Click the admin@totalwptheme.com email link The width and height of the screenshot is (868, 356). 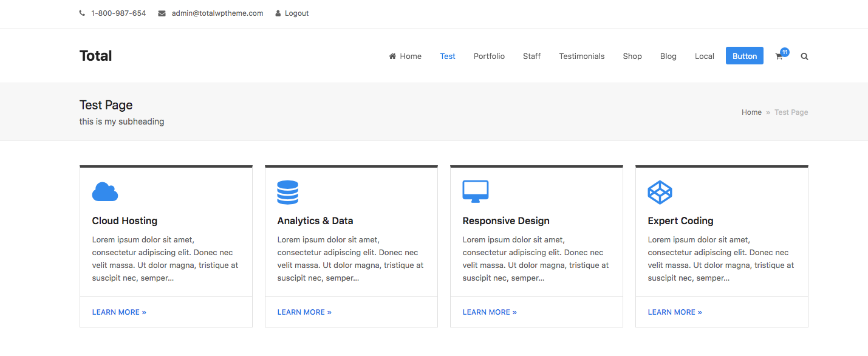point(217,13)
